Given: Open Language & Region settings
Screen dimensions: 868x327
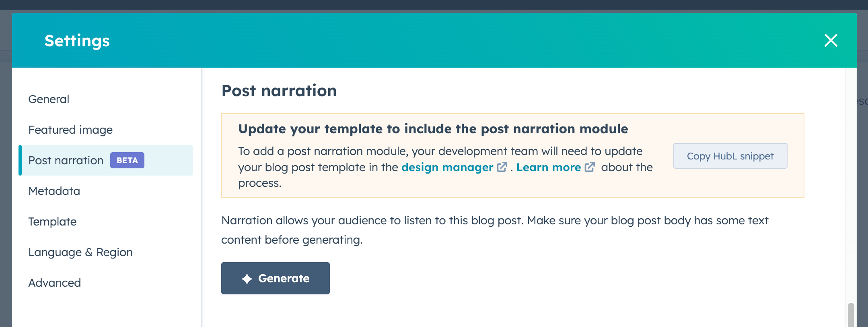Looking at the screenshot, I should point(80,252).
